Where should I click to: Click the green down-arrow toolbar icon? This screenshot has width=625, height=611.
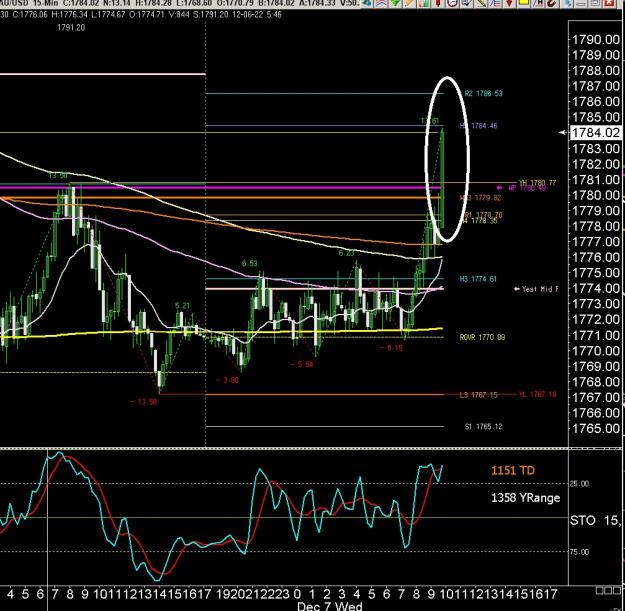point(395,3)
